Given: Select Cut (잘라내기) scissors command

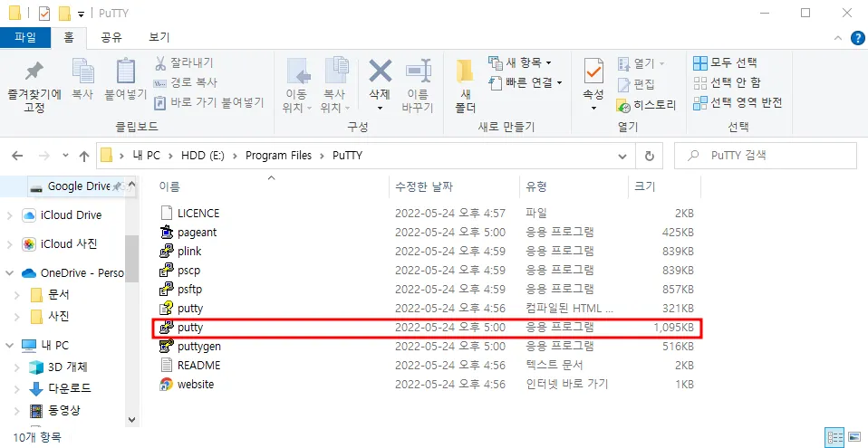Looking at the screenshot, I should [x=183, y=62].
